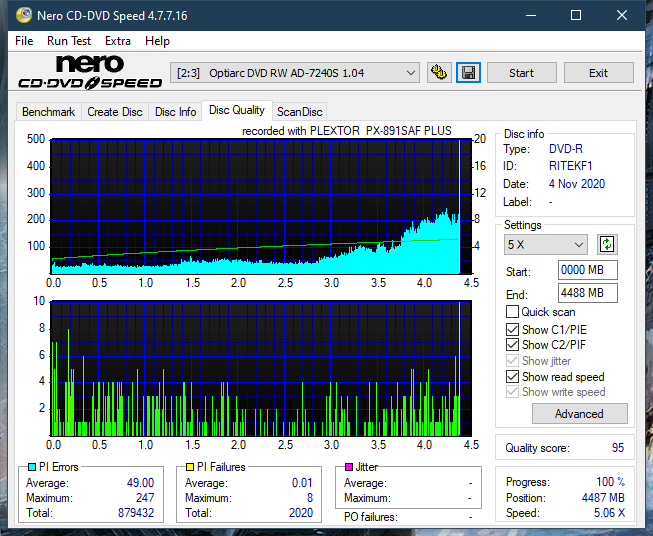
Task: Open the Run Test menu
Action: 69,41
